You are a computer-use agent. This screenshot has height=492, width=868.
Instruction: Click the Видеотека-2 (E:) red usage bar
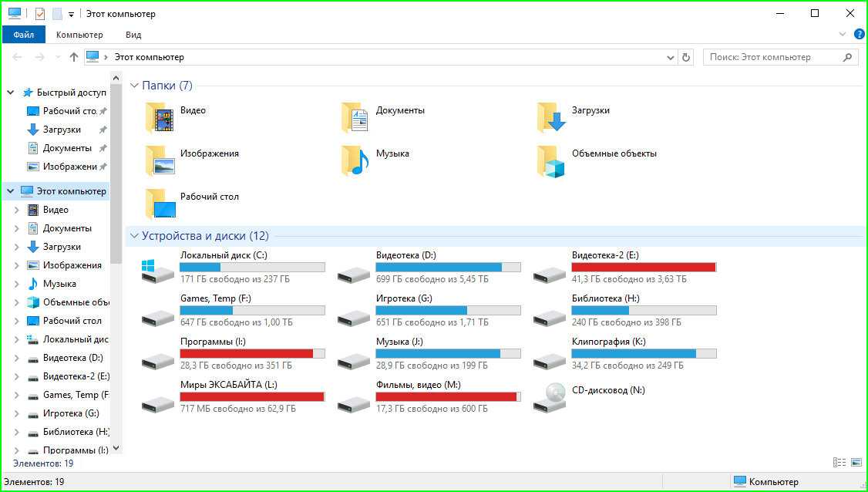point(643,267)
